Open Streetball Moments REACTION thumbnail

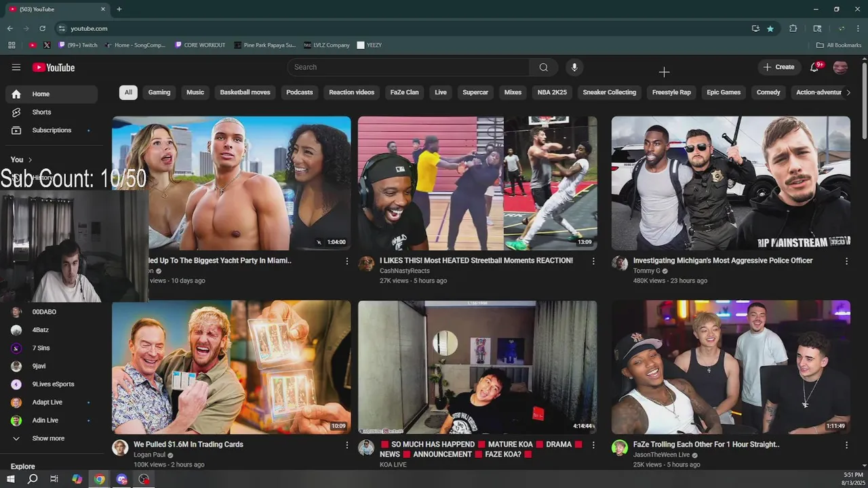click(x=477, y=184)
